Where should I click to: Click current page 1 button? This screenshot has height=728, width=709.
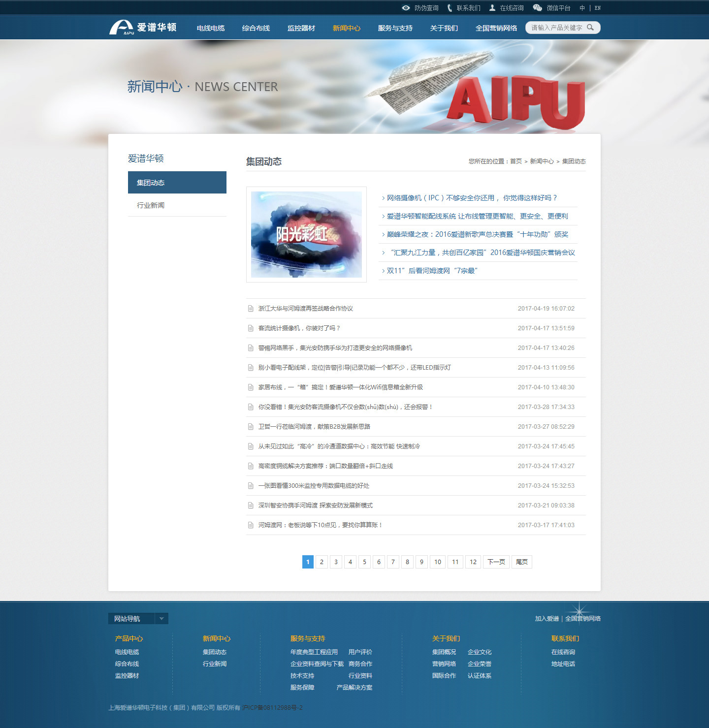click(x=308, y=562)
